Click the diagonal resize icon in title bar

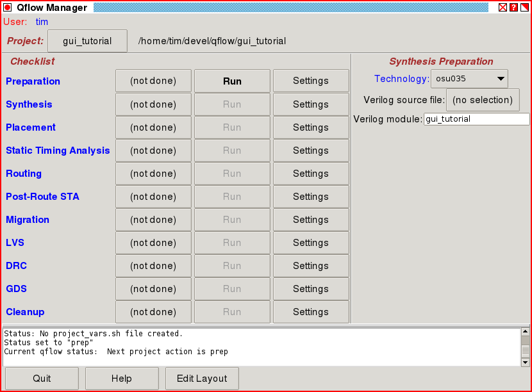[x=524, y=7]
